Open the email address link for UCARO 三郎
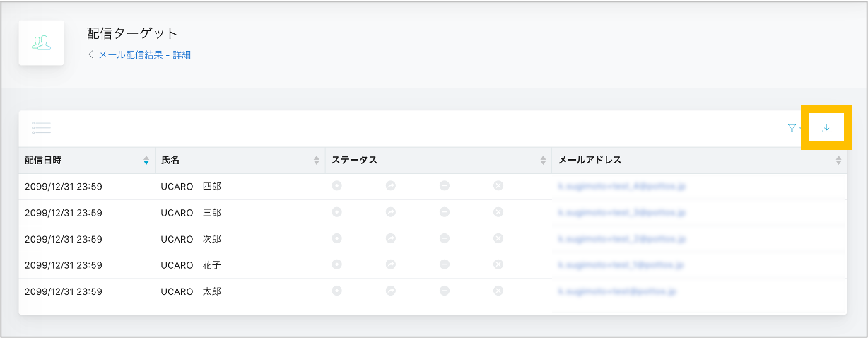The height and width of the screenshot is (338, 868). tap(621, 213)
